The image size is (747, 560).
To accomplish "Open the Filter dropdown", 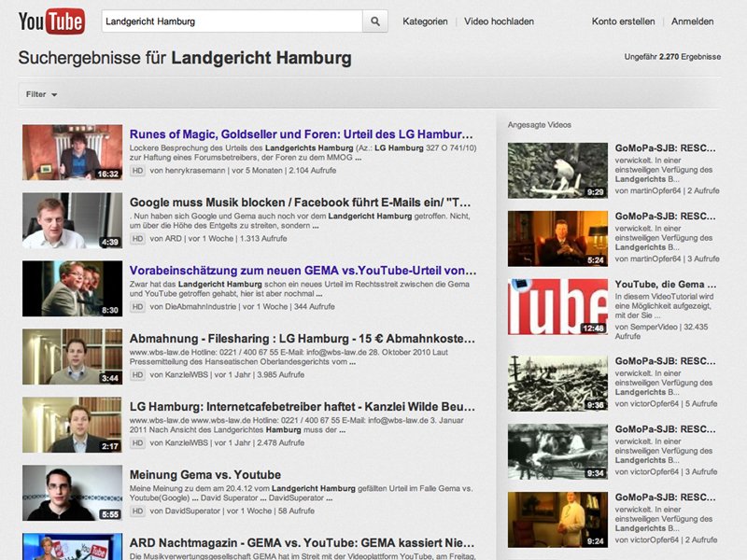I will coord(41,94).
